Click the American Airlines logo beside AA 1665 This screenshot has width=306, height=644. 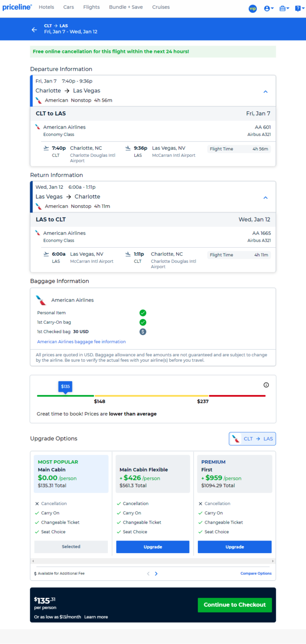coord(38,233)
